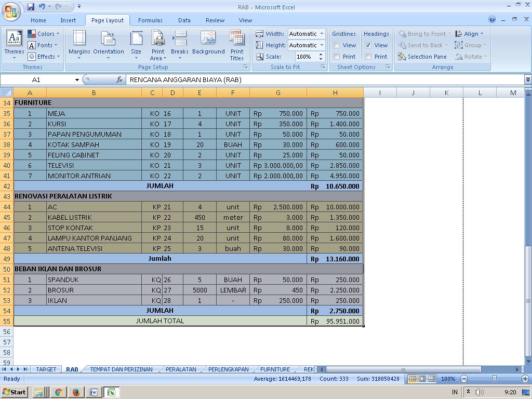The height and width of the screenshot is (399, 532).
Task: Open Word from taskbar
Action: pos(94,392)
